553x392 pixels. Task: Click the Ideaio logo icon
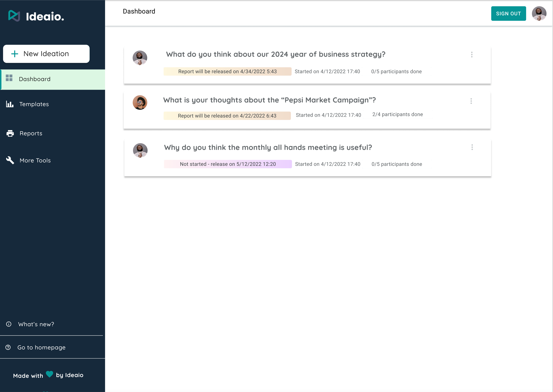[14, 16]
